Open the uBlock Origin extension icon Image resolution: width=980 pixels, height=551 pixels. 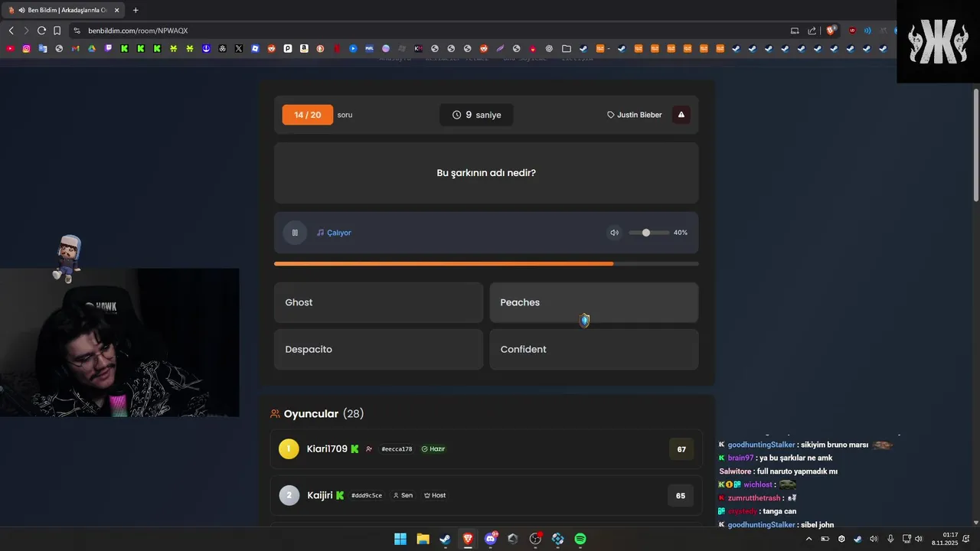[852, 31]
